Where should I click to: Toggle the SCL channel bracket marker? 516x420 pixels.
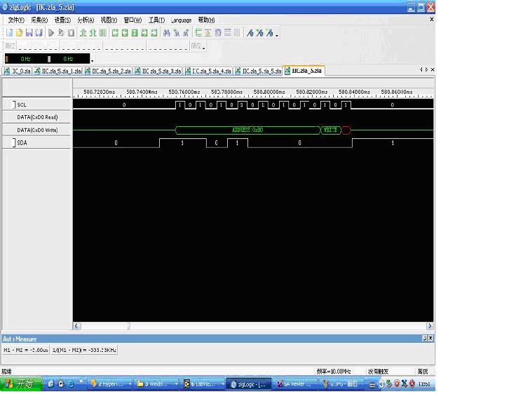tap(14, 104)
